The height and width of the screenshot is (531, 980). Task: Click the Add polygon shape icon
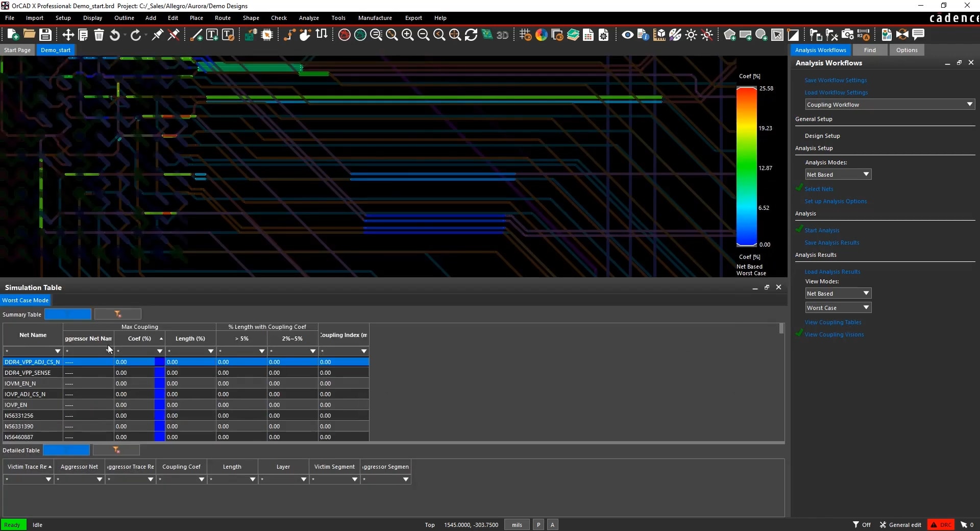[x=730, y=35]
